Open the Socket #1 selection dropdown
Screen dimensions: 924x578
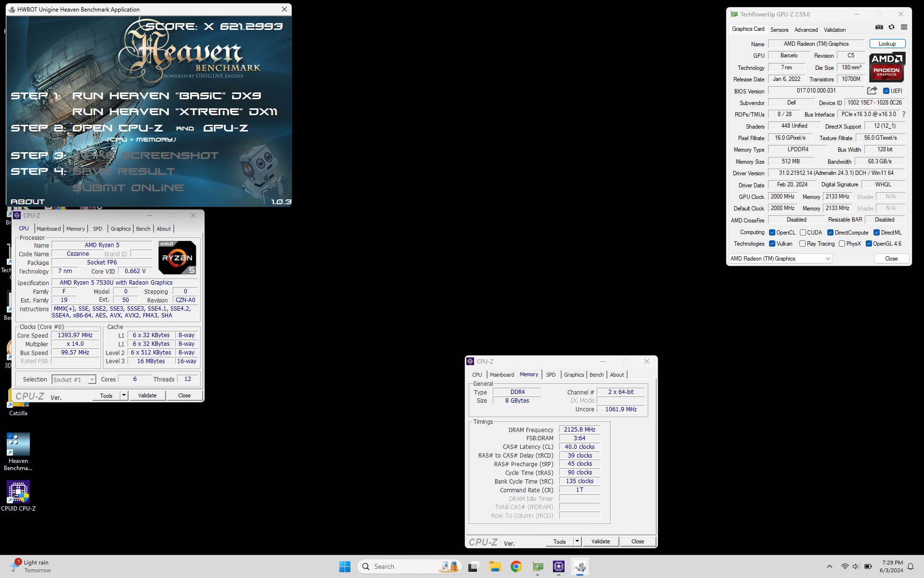point(74,380)
